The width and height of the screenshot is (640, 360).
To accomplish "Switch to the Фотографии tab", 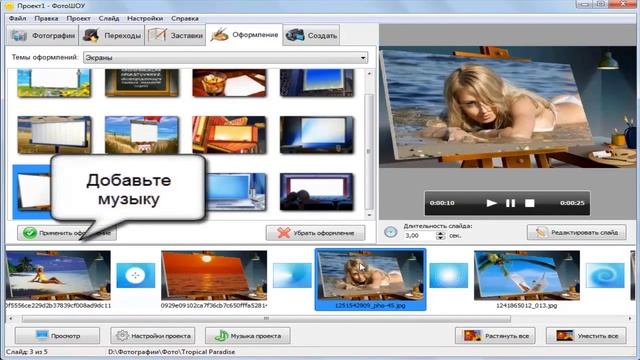I will tap(42, 36).
